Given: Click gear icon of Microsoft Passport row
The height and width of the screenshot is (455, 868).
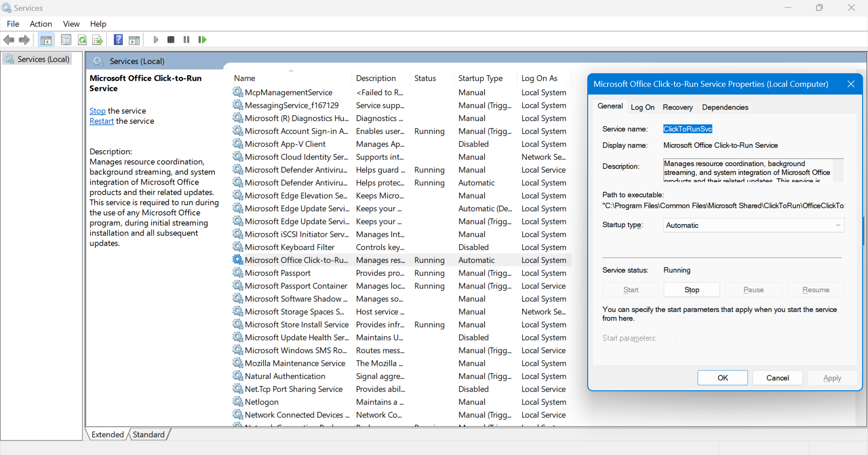Looking at the screenshot, I should click(238, 273).
